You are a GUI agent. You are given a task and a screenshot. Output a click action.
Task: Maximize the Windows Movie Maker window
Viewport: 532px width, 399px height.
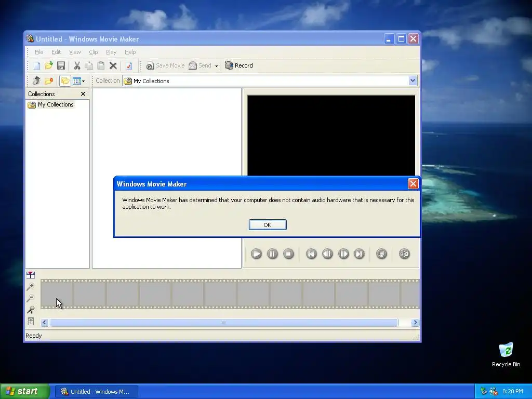401,39
